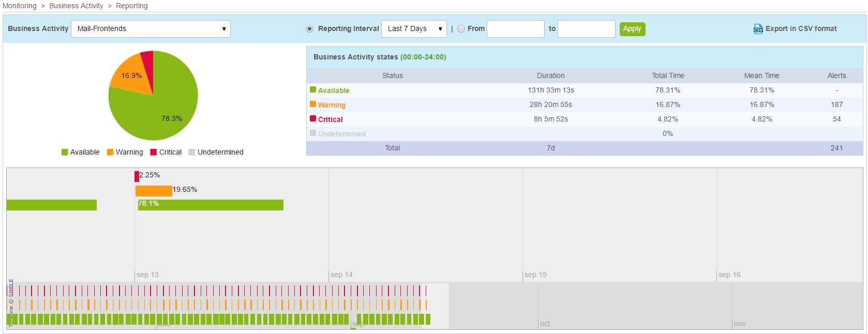Select the From date range radio button
This screenshot has height=334, width=868.
pos(461,29)
